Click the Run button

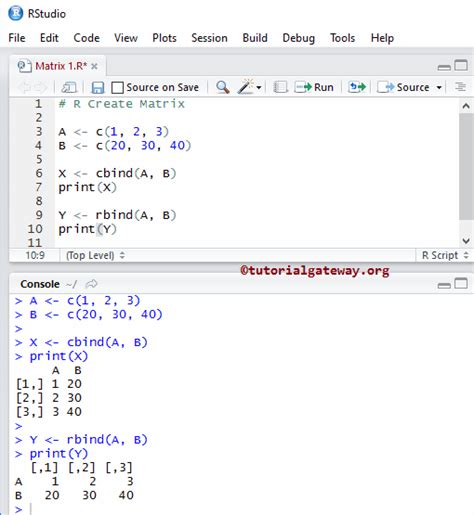point(314,87)
